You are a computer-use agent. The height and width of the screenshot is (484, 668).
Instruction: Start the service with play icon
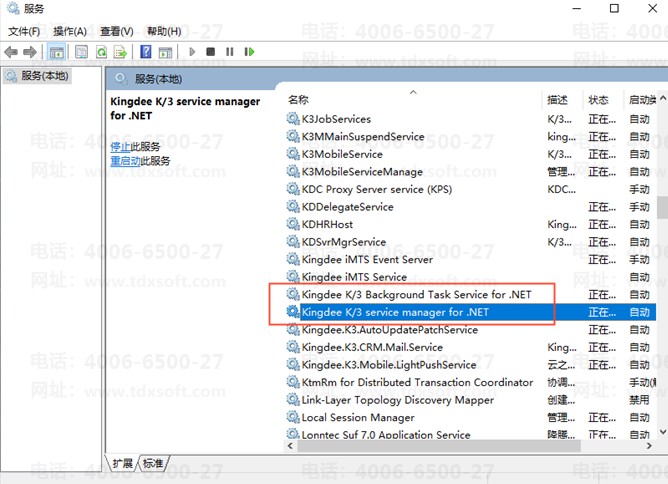192,52
